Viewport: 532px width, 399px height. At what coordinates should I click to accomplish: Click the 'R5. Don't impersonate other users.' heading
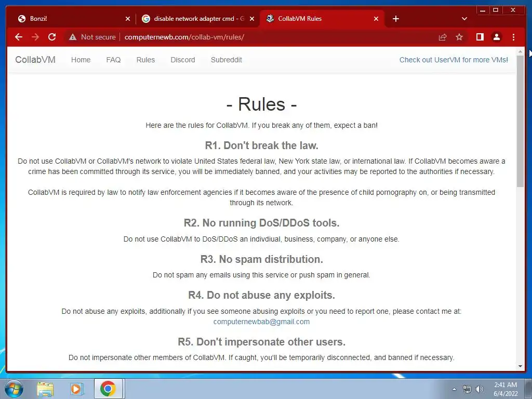pos(262,342)
